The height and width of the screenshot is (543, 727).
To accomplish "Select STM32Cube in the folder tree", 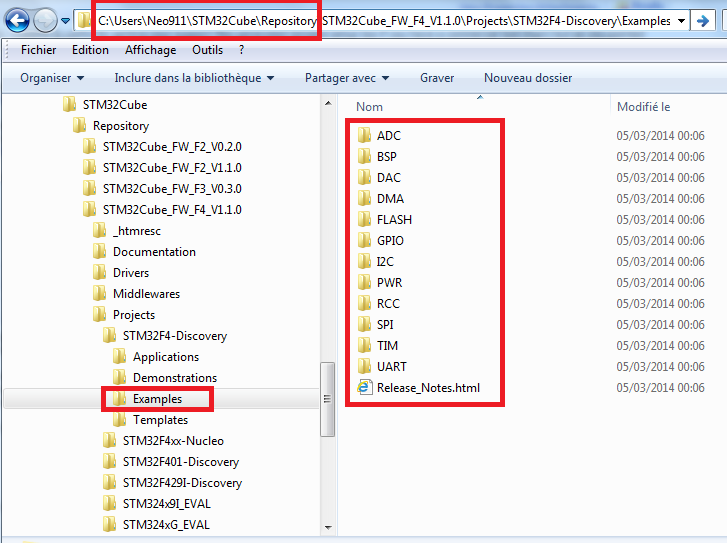I will click(115, 105).
